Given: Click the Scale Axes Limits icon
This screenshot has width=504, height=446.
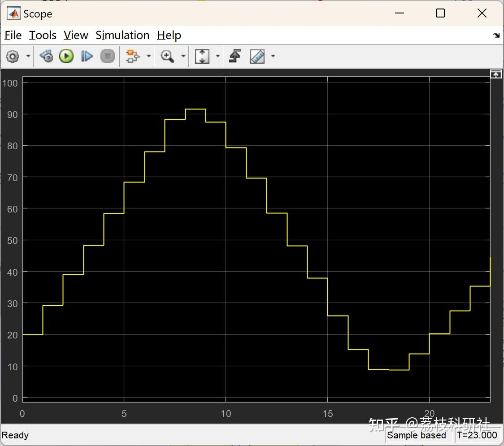Looking at the screenshot, I should [x=202, y=56].
